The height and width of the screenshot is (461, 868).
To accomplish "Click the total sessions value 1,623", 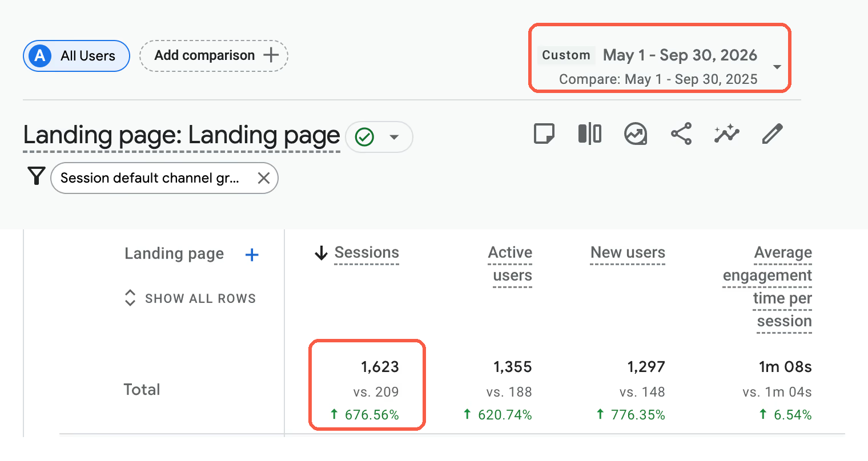I will click(x=380, y=367).
